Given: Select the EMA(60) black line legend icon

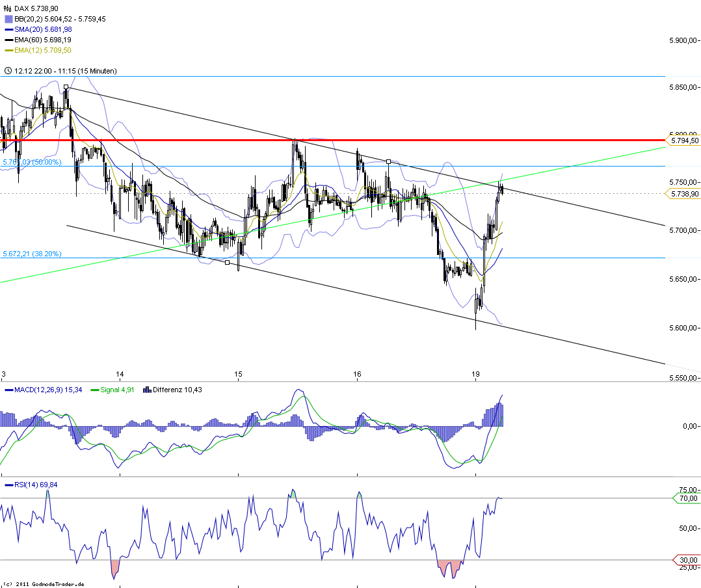Looking at the screenshot, I should coord(8,40).
